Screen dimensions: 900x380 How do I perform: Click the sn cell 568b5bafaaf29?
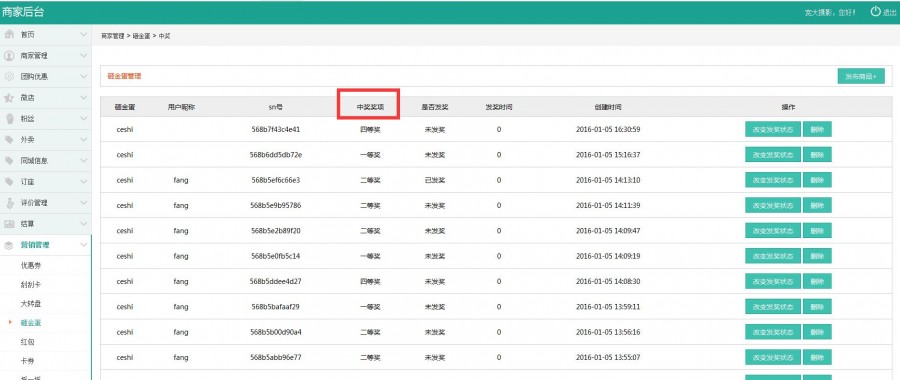(x=276, y=307)
